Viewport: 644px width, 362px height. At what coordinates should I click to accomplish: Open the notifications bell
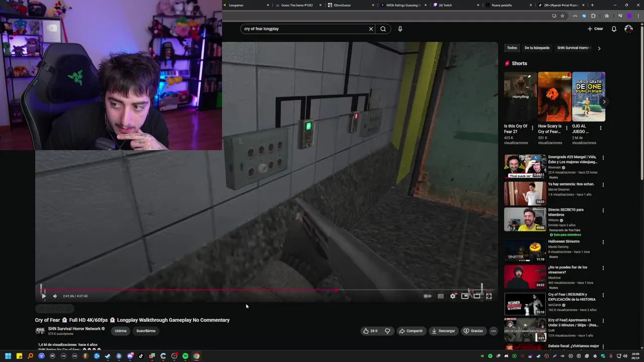pos(614,29)
